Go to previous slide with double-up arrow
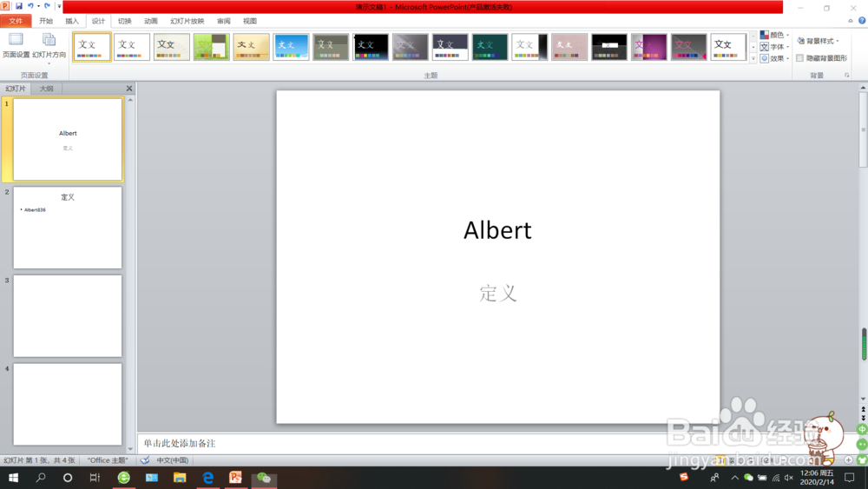The width and height of the screenshot is (868, 489). [x=863, y=409]
